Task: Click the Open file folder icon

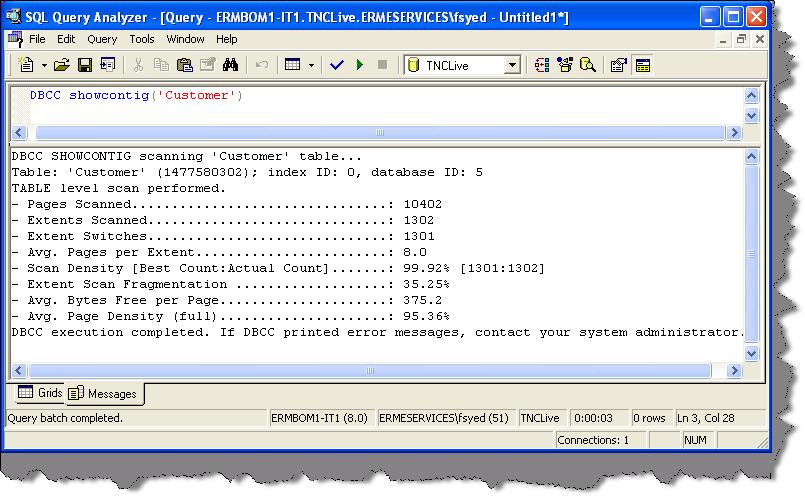Action: pos(62,65)
